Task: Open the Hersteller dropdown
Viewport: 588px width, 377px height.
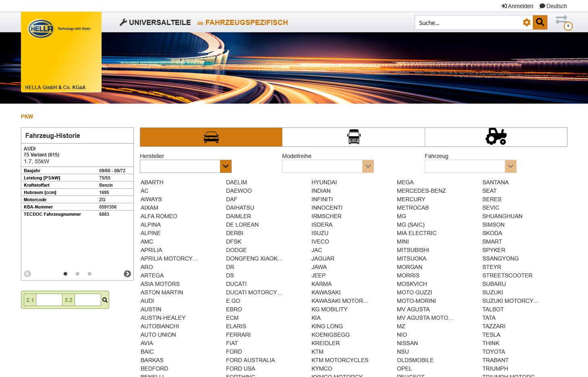Action: 225,166
